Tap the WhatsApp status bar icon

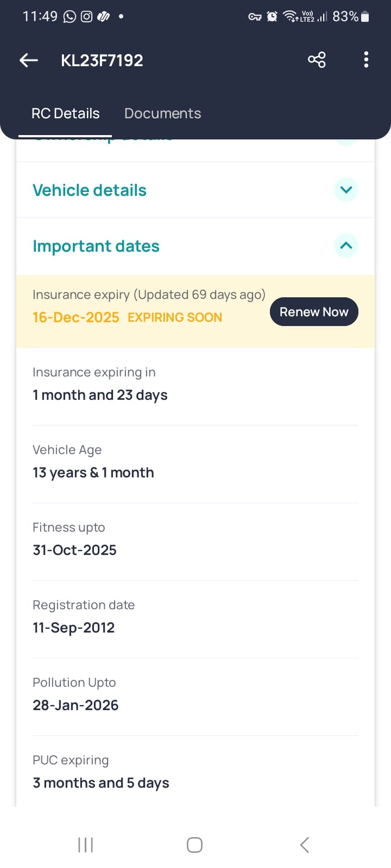[x=70, y=17]
